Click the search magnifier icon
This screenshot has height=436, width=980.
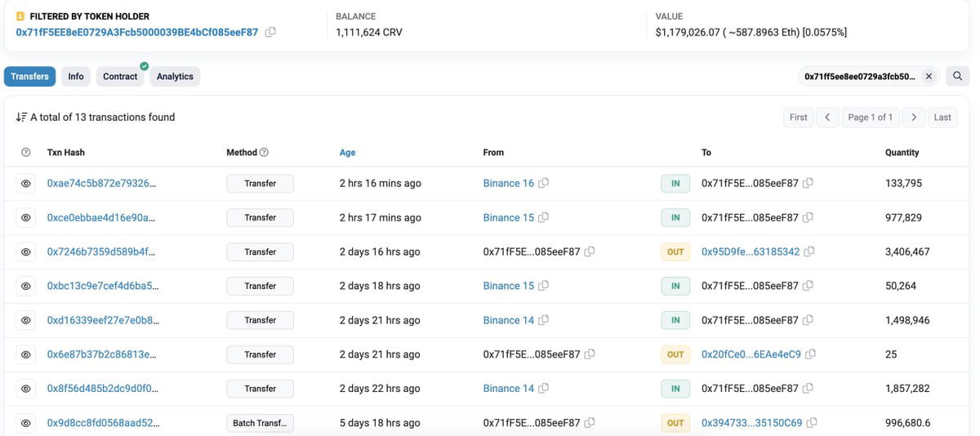957,76
